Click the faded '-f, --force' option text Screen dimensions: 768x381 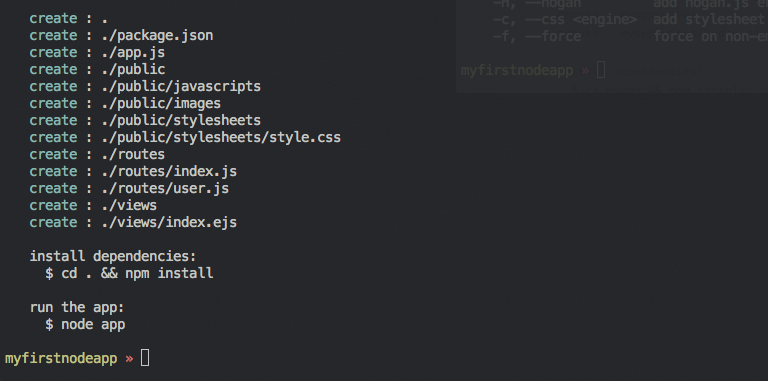537,37
